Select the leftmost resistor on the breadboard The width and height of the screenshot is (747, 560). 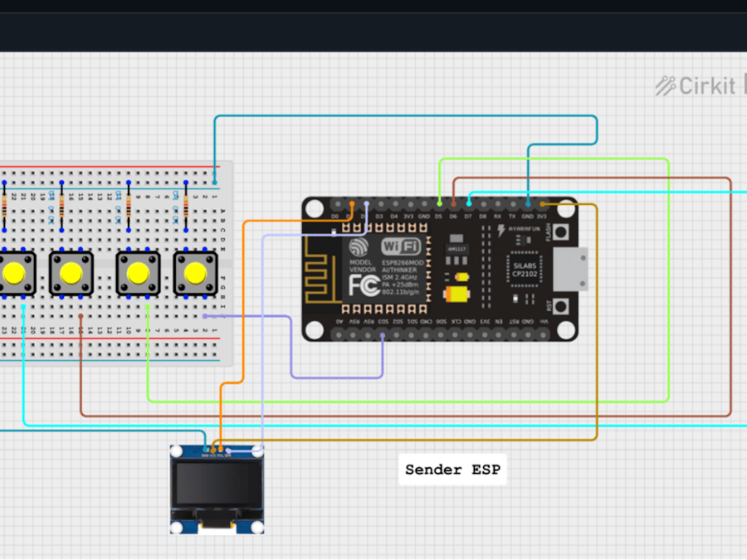tap(4, 207)
